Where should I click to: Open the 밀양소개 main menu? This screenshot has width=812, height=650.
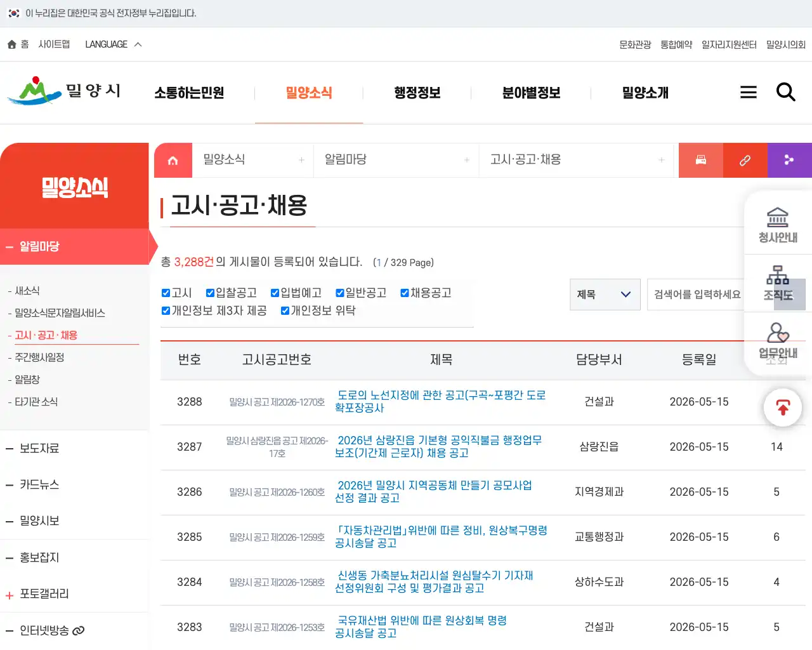pyautogui.click(x=645, y=93)
